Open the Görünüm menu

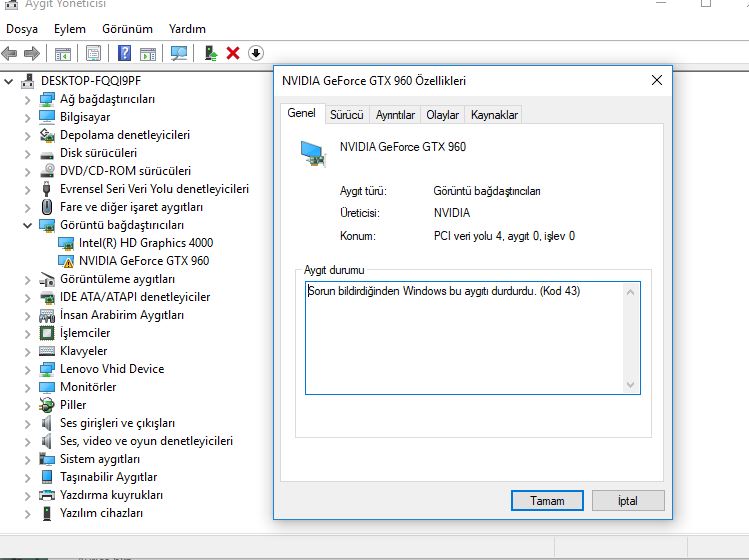click(128, 29)
